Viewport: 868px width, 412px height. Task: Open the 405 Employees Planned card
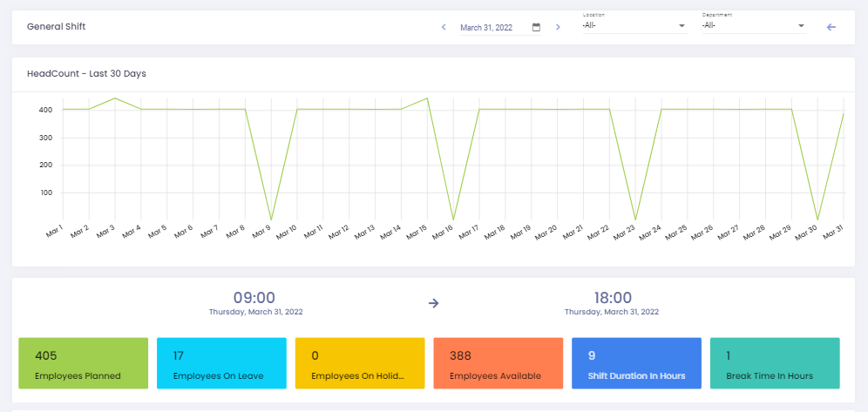84,363
